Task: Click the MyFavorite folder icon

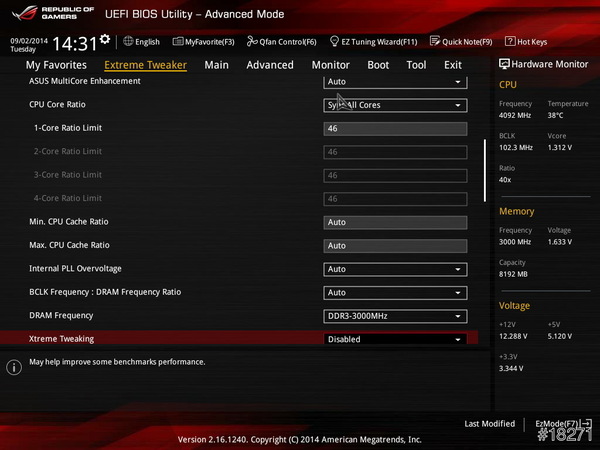Action: (178, 41)
